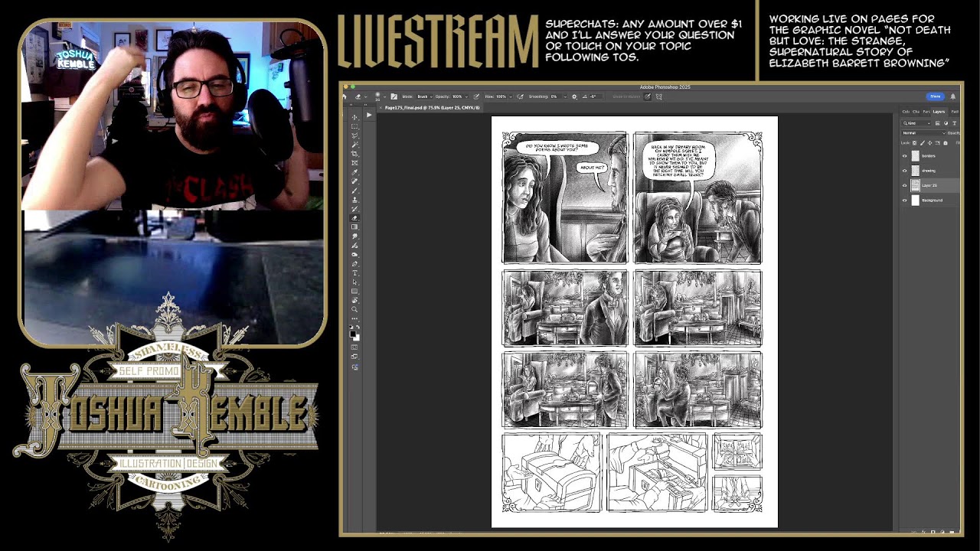This screenshot has height=551, width=980.
Task: Select the Eyedropper tool
Action: (354, 171)
